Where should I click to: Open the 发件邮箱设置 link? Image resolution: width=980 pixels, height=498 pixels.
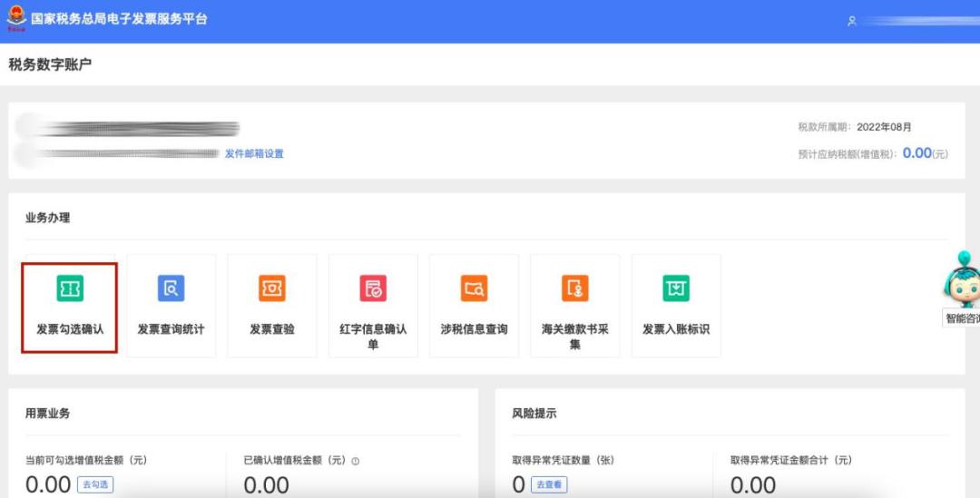pyautogui.click(x=254, y=154)
